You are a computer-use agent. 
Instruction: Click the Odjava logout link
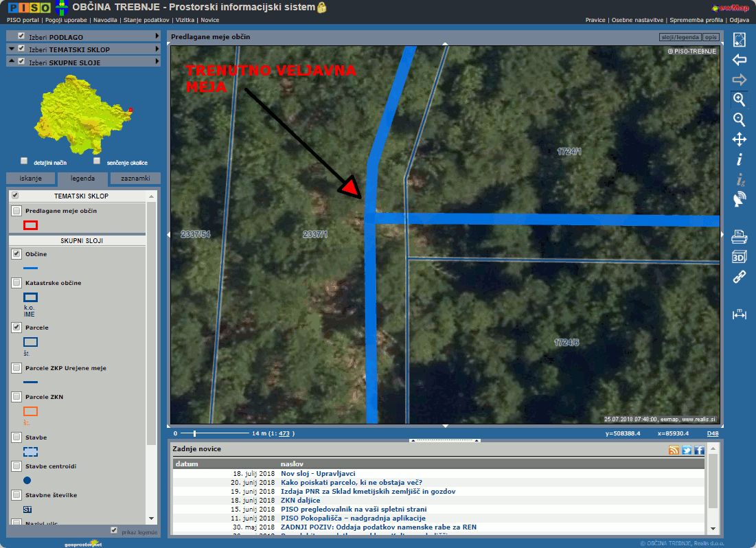pos(739,20)
